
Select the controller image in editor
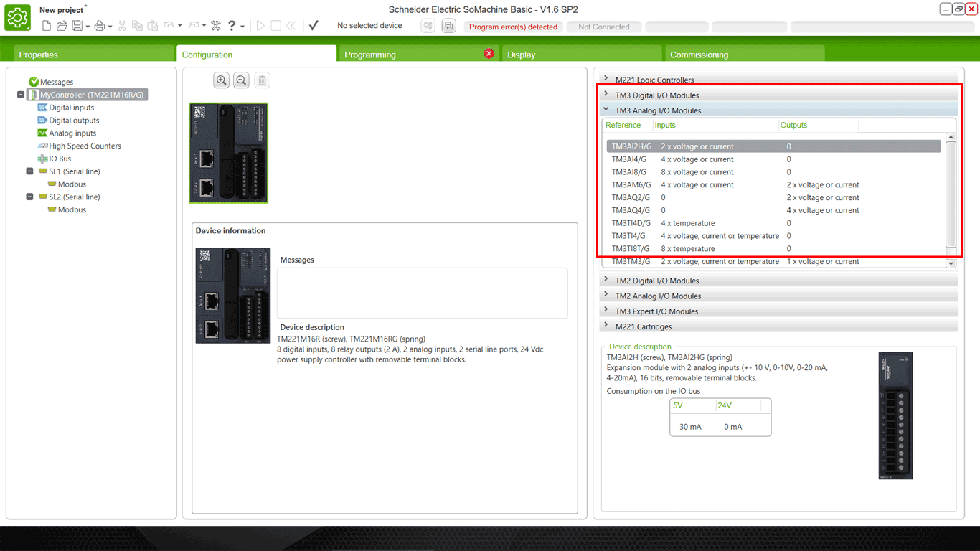(228, 153)
